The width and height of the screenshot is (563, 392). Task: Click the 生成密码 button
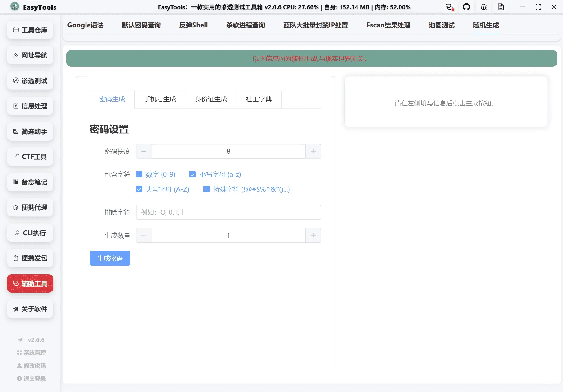(110, 258)
